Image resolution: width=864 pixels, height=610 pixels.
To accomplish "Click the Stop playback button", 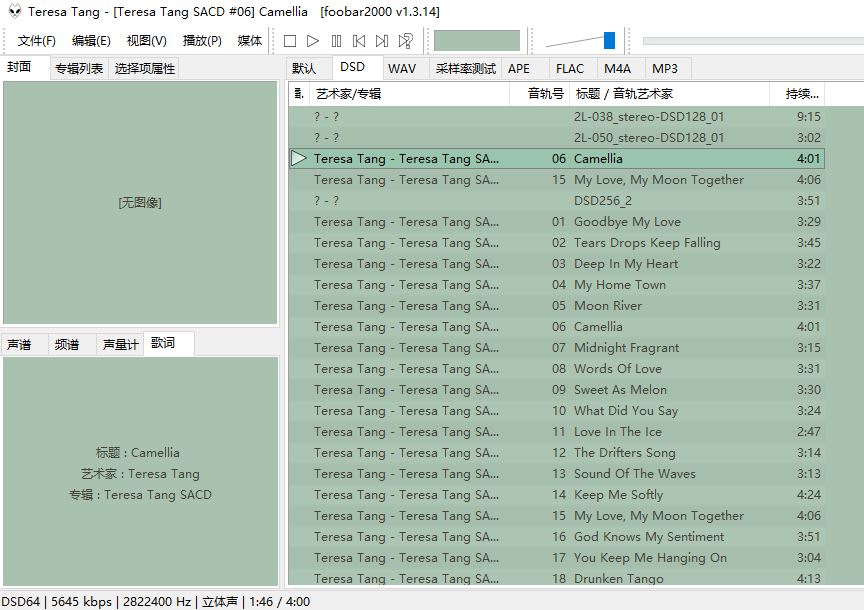I will [x=290, y=41].
